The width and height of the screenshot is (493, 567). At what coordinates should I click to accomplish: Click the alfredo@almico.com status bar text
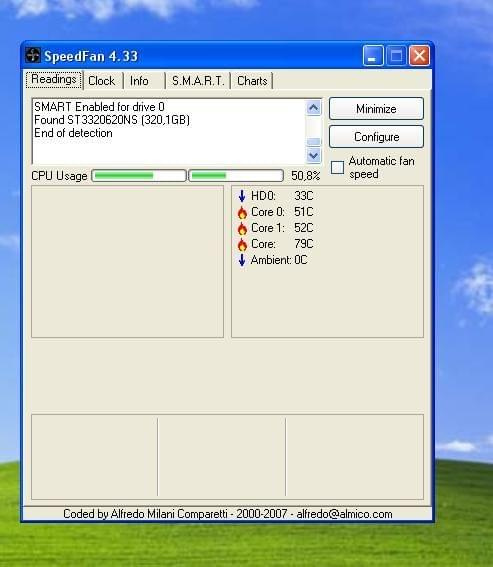point(344,514)
